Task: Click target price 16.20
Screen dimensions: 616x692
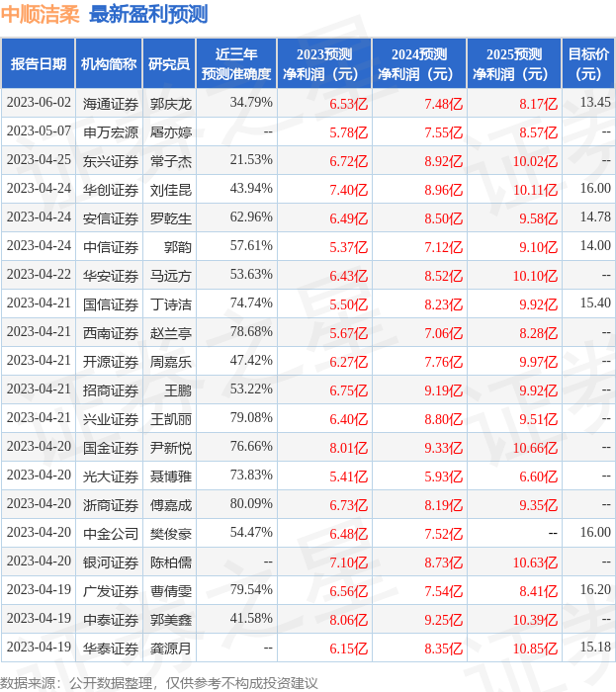Action: tap(595, 590)
